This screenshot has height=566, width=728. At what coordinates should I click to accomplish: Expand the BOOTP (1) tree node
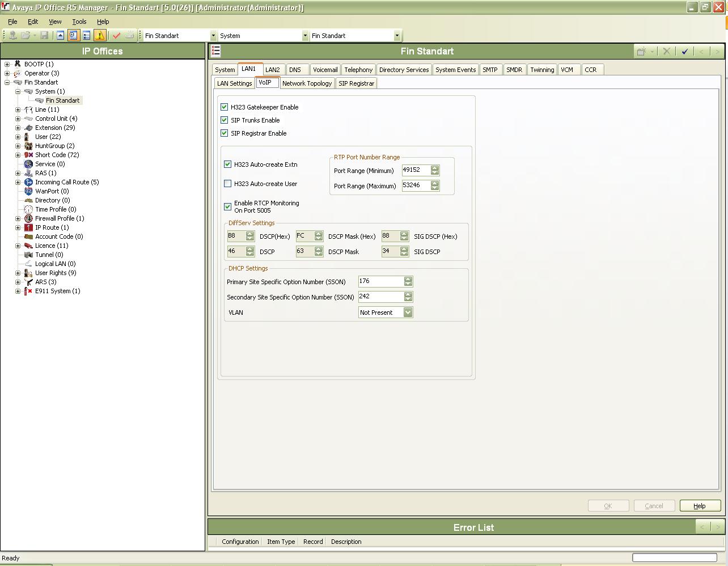(7, 64)
